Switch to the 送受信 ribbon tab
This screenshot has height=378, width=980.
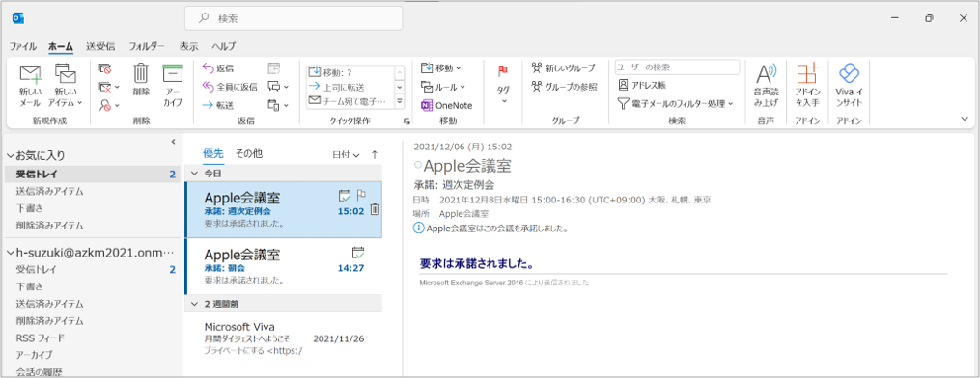pyautogui.click(x=100, y=46)
